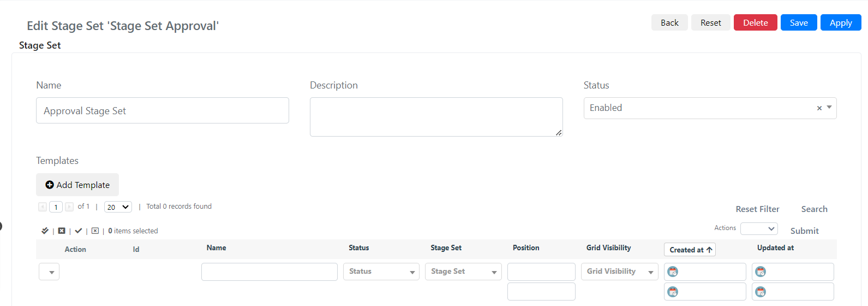
Task: Go to the next page arrow
Action: 69,207
